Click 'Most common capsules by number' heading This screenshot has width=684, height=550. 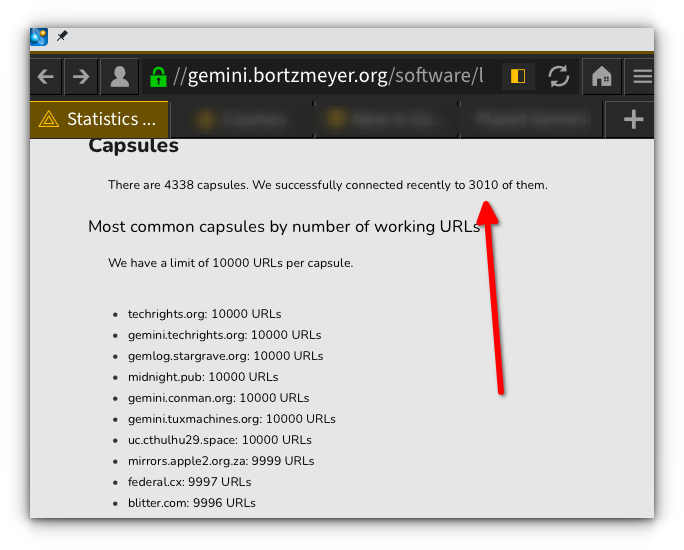[284, 227]
